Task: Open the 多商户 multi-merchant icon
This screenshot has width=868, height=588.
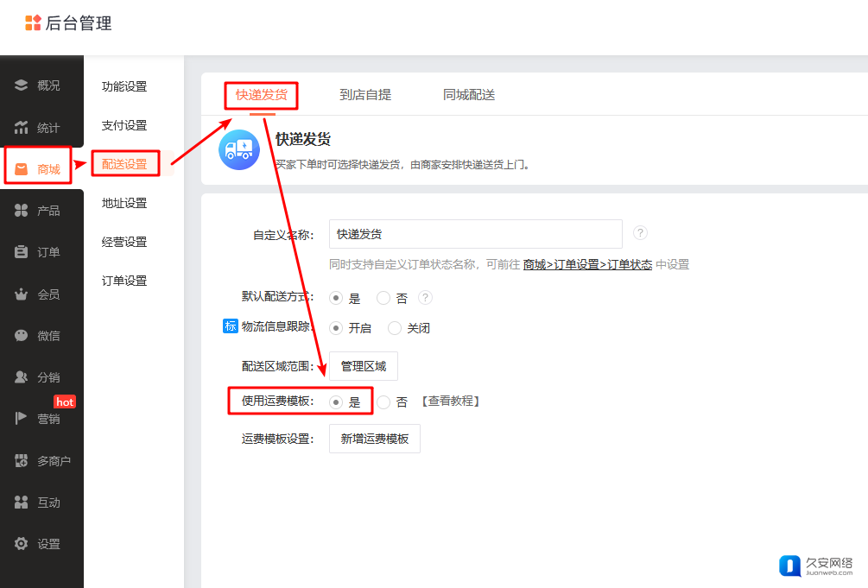Action: 22,461
